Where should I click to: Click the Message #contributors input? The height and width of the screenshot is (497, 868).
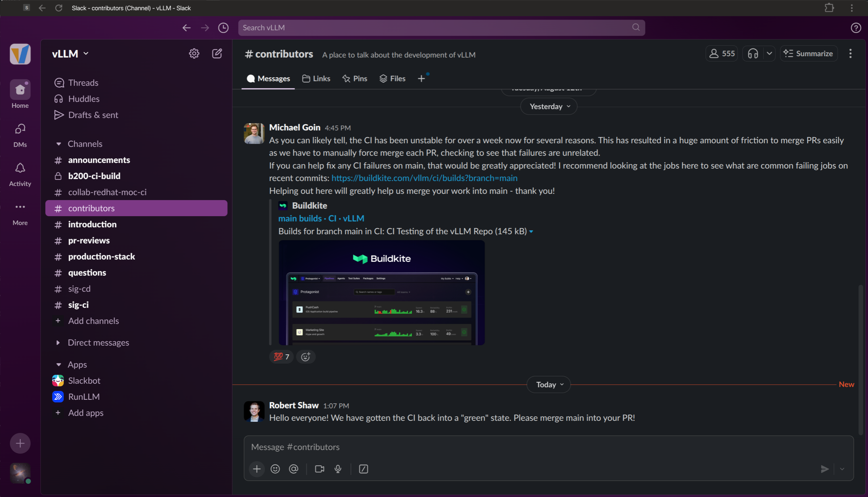click(x=549, y=447)
